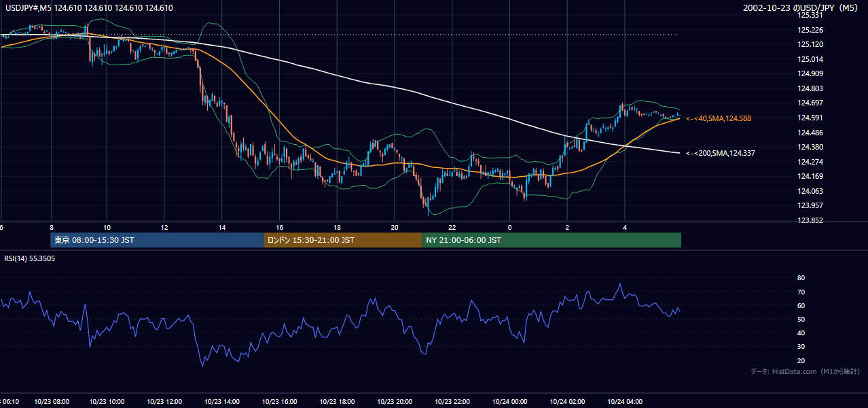Click hour marker 16 under the price chart
The image size is (868, 408).
pyautogui.click(x=280, y=227)
